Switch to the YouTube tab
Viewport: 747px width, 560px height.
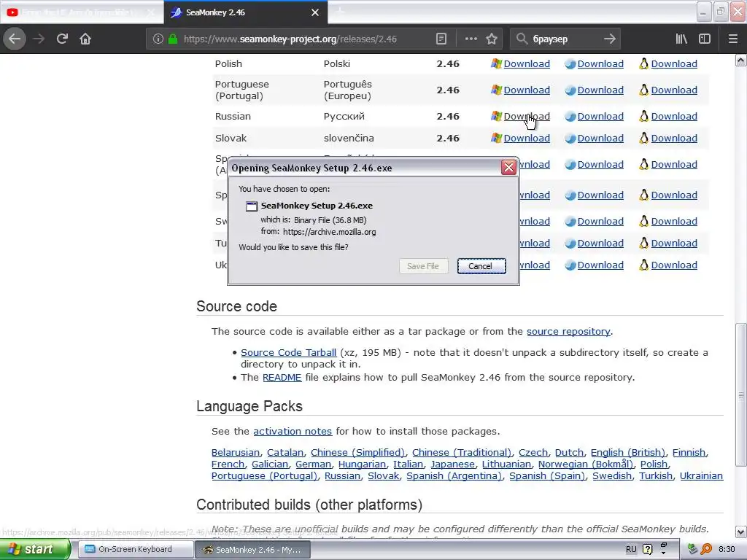(x=82, y=12)
